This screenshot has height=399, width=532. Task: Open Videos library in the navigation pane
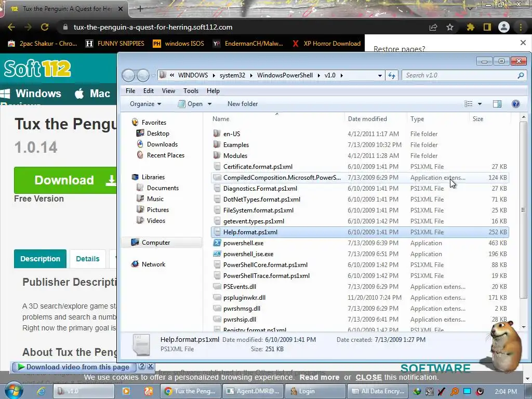click(x=156, y=220)
